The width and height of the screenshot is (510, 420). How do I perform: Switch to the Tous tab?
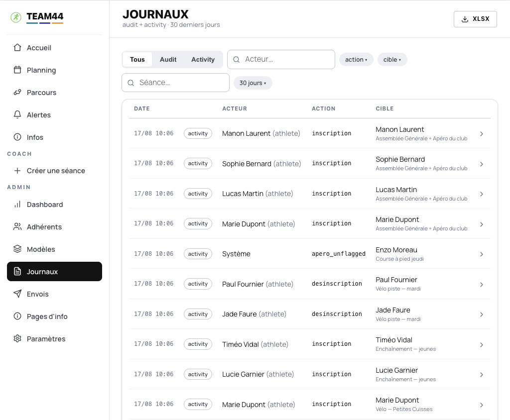[137, 60]
